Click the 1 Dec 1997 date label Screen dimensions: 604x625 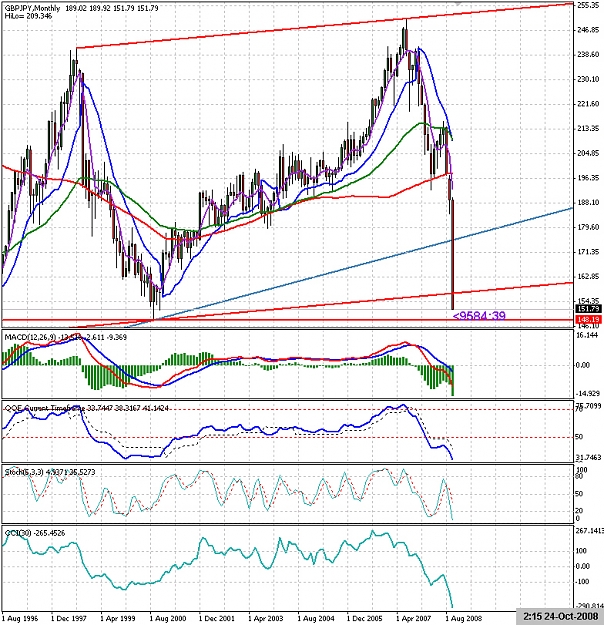(x=69, y=618)
